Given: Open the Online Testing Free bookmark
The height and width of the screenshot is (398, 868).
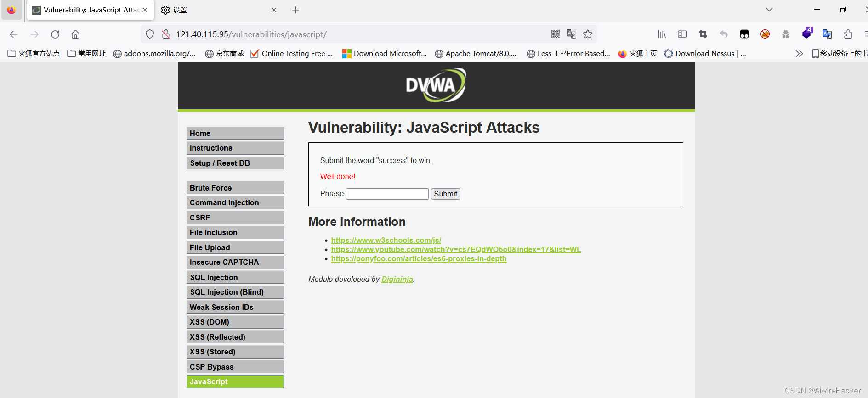Looking at the screenshot, I should (292, 54).
